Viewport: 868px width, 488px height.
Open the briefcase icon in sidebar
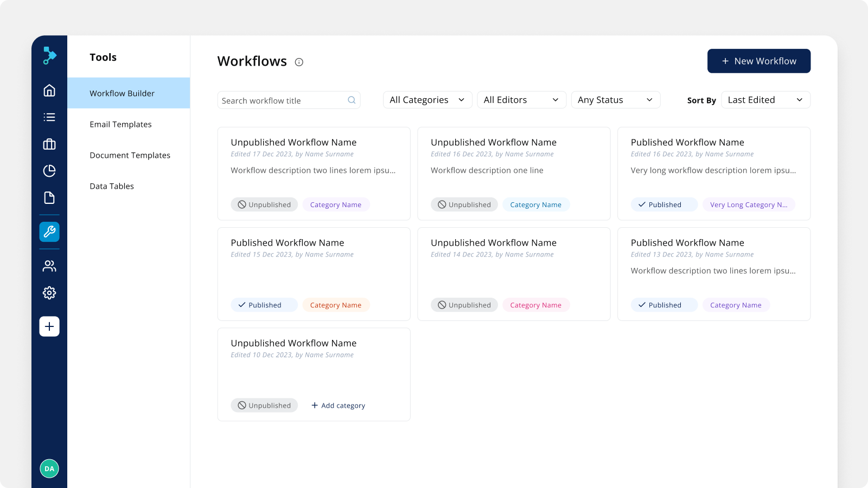click(49, 144)
